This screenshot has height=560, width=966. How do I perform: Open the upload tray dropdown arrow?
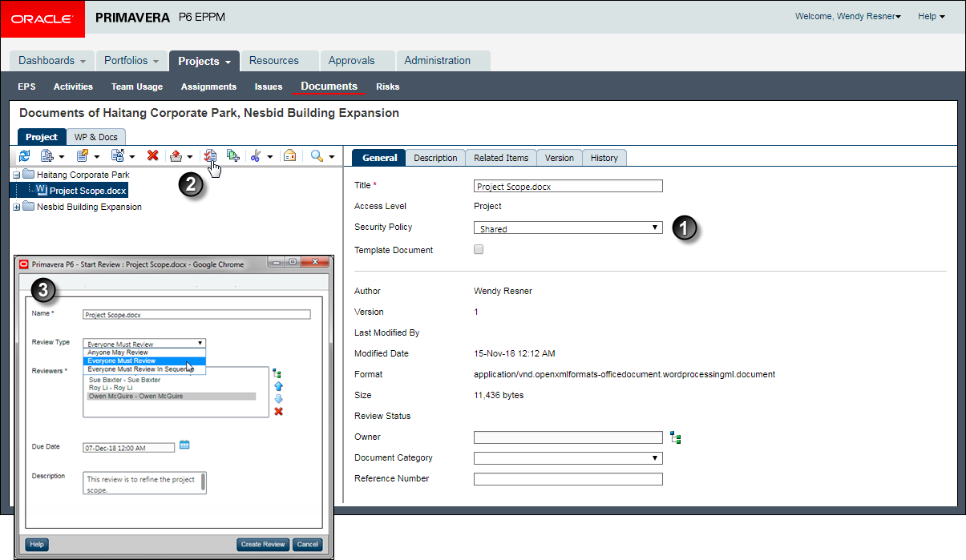click(x=190, y=157)
